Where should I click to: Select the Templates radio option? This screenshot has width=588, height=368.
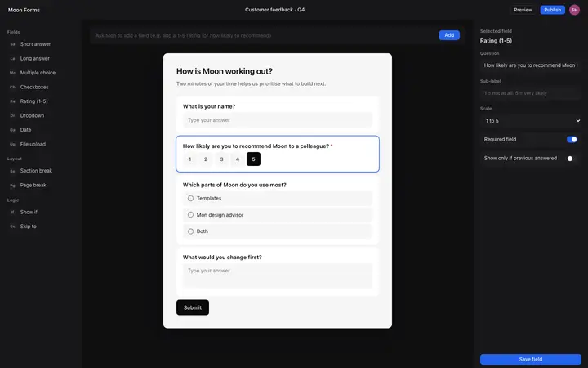click(x=190, y=198)
